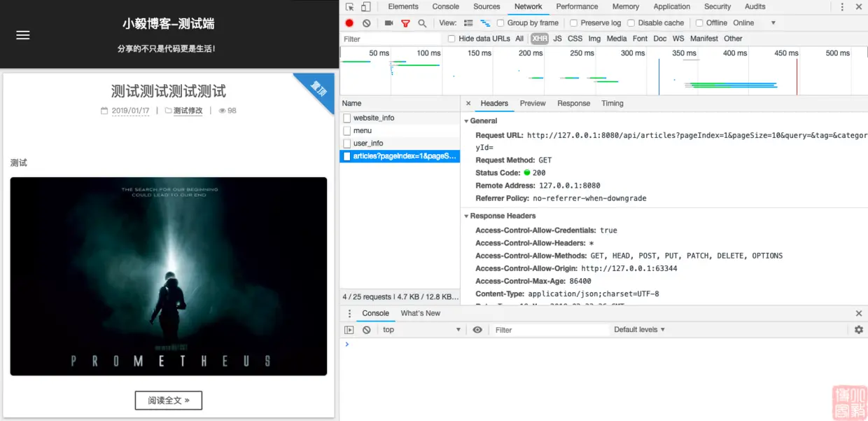Select the articles?pageIndex=1 request row

[x=400, y=156]
